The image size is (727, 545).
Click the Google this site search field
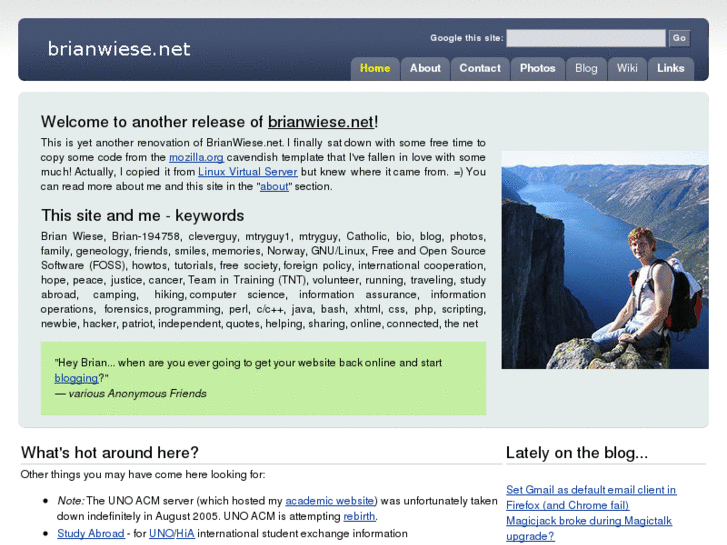pos(586,38)
